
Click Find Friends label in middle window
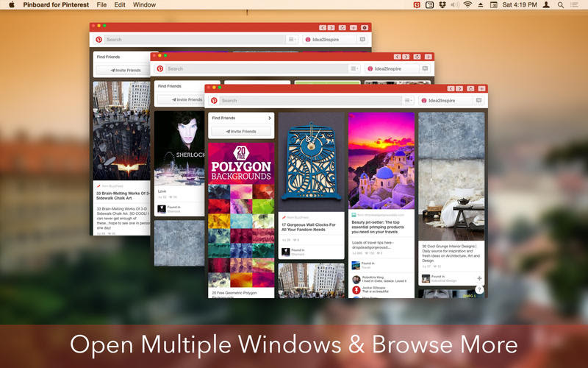click(x=170, y=86)
